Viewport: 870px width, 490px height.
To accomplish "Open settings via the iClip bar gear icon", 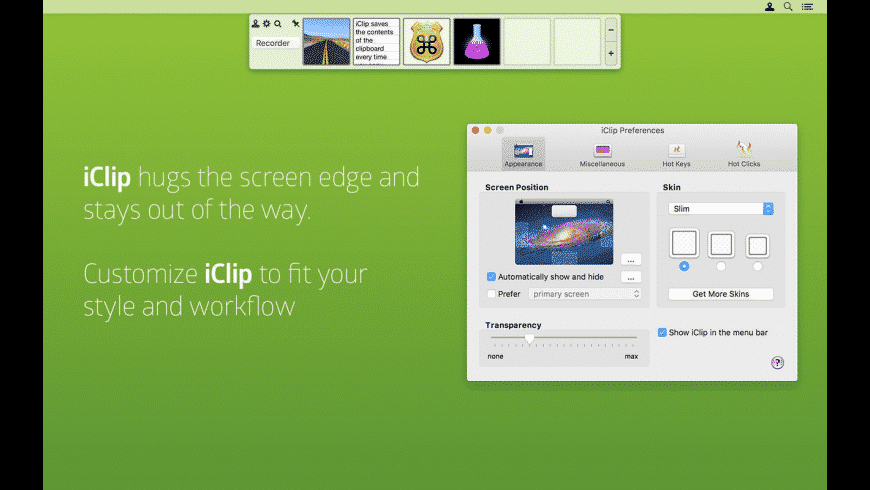I will coord(266,23).
